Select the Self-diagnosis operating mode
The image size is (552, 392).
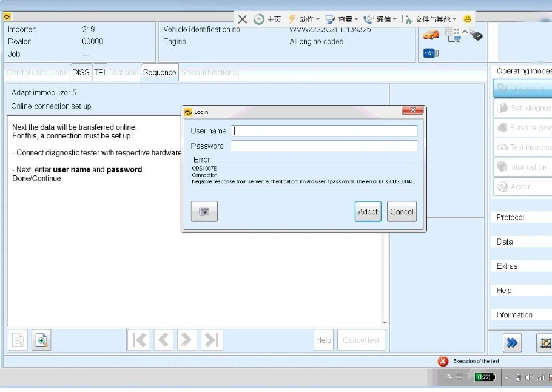point(522,108)
